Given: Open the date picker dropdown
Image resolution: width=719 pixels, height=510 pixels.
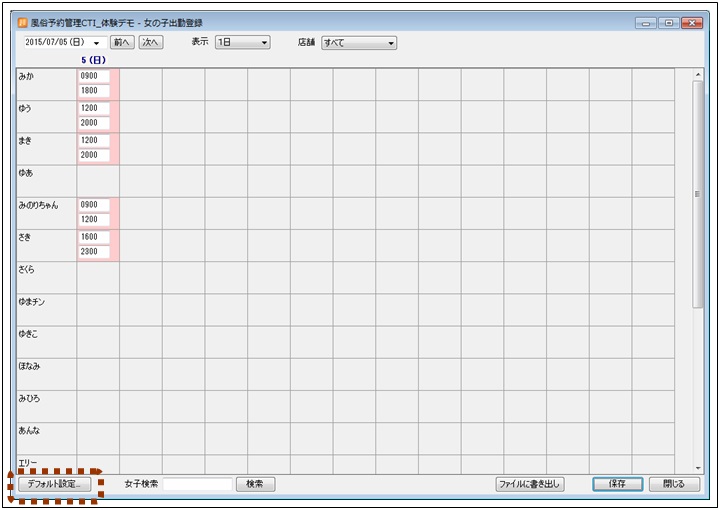Looking at the screenshot, I should [x=97, y=44].
